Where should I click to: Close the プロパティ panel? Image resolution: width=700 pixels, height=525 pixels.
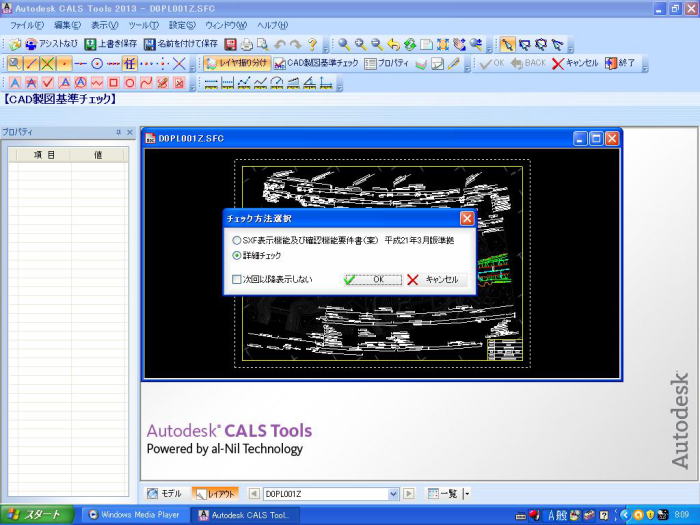[130, 132]
